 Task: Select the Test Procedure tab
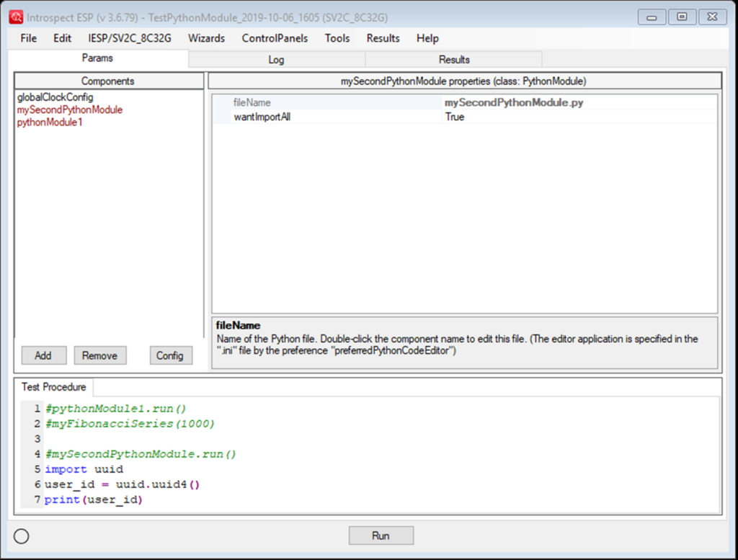click(x=53, y=386)
